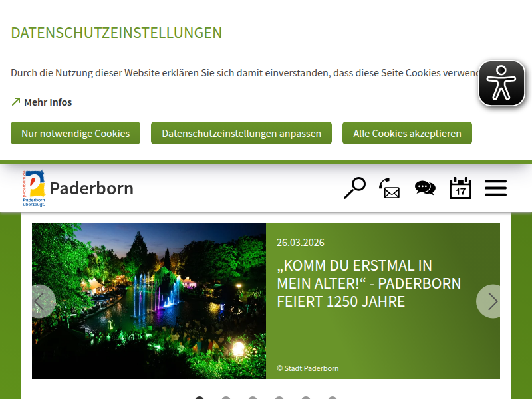
Task: Accept all with Alle Cookies akzeptieren
Action: 407,134
